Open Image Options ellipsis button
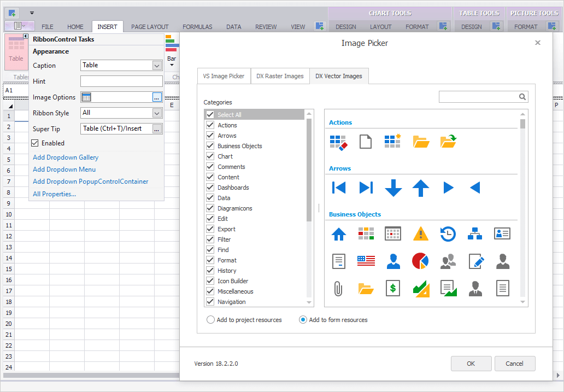Image resolution: width=564 pixels, height=392 pixels. 157,97
